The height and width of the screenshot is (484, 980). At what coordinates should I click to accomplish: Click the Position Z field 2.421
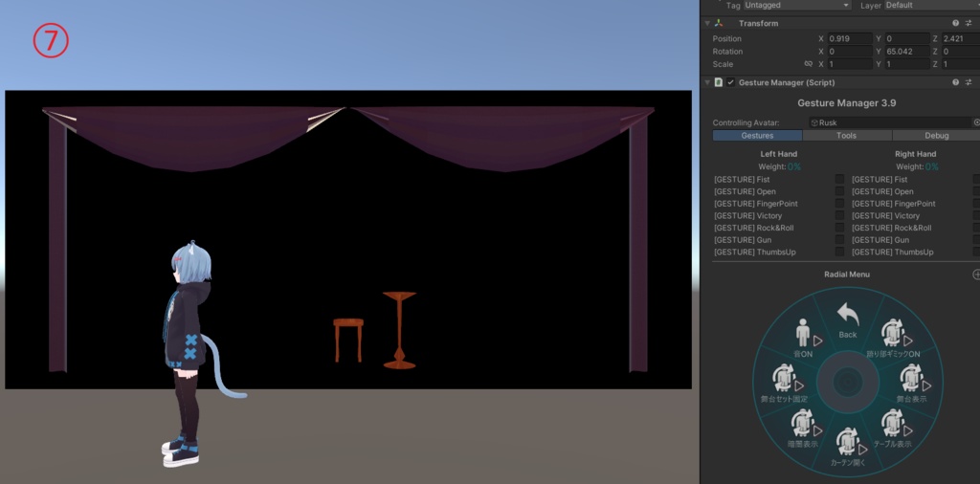[x=960, y=38]
